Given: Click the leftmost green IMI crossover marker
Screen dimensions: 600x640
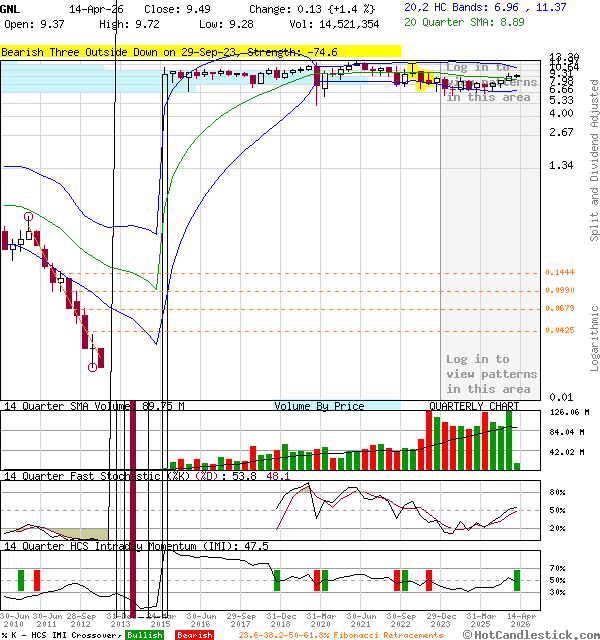Looking at the screenshot, I should click(20, 579).
